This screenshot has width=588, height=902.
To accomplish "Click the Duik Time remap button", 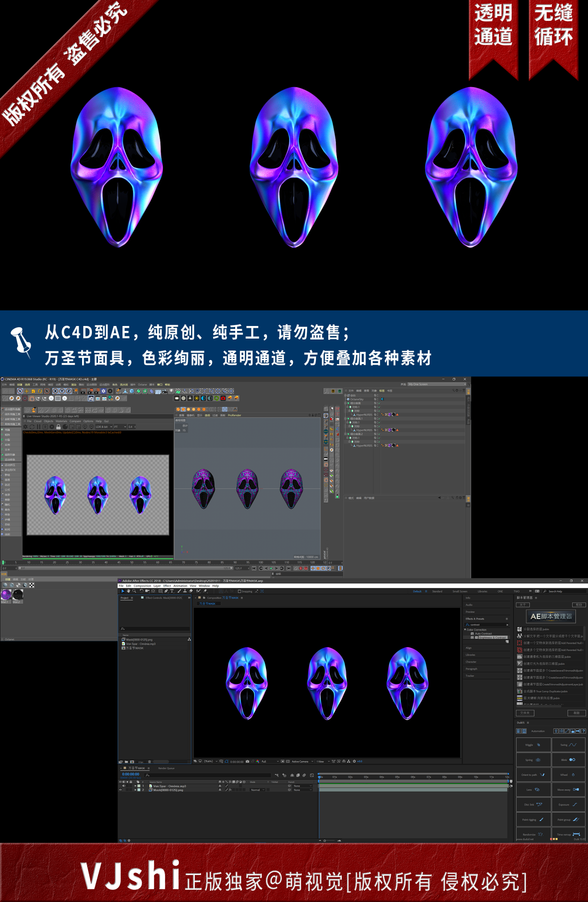I will [568, 835].
